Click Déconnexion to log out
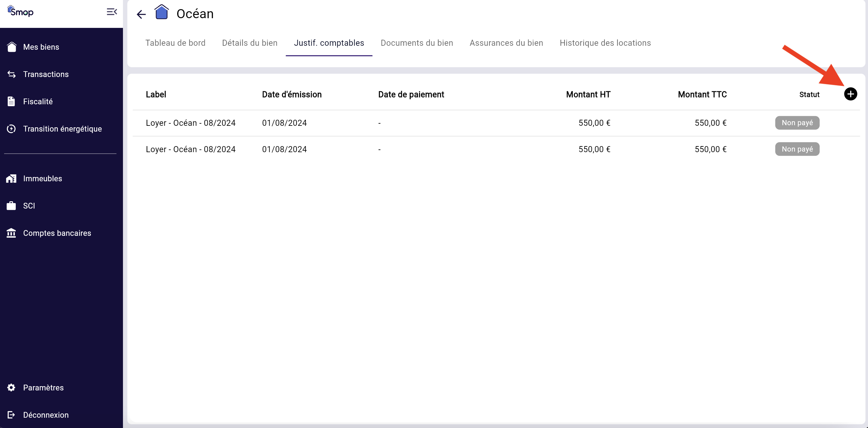 [x=45, y=415]
